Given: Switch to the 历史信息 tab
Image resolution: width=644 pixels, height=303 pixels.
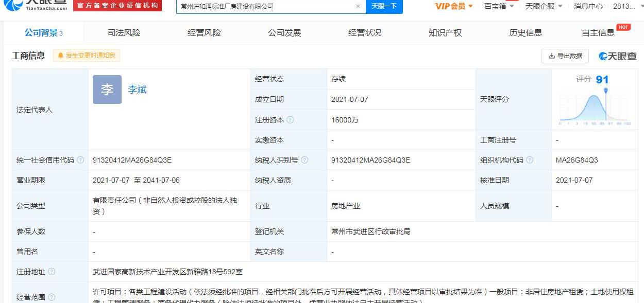Looking at the screenshot, I should [x=526, y=33].
